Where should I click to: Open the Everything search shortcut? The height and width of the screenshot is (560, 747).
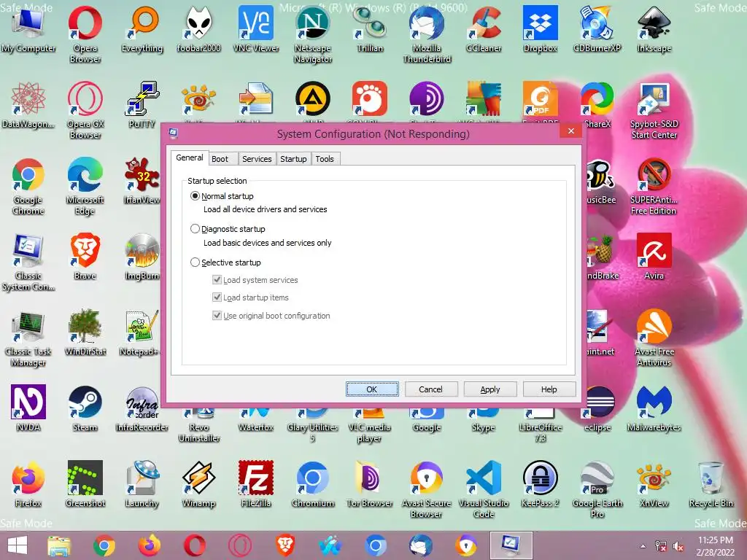[142, 29]
